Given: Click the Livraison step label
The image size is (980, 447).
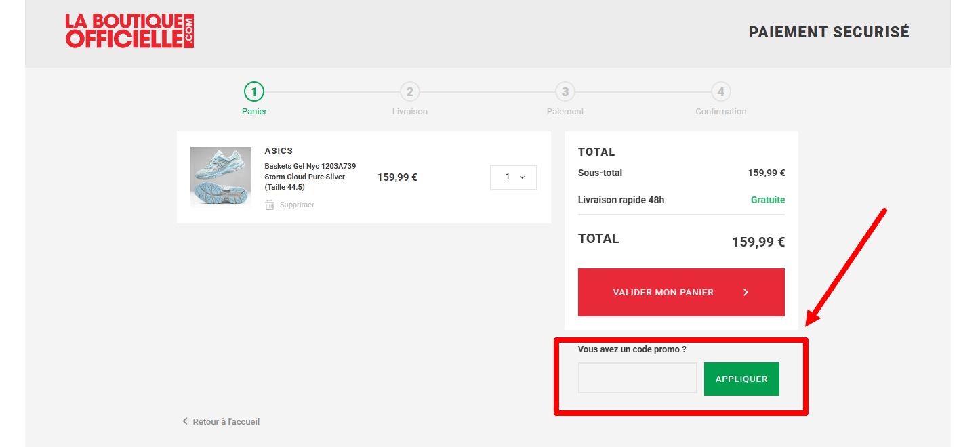Looking at the screenshot, I should pyautogui.click(x=409, y=111).
